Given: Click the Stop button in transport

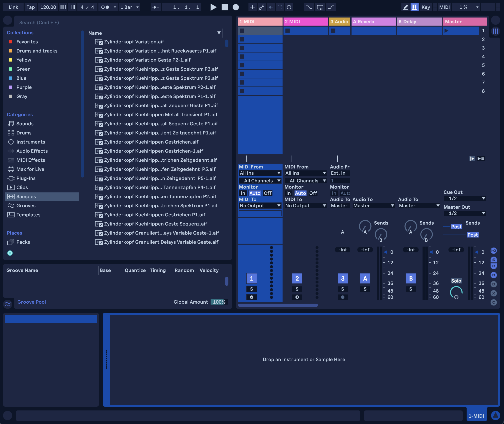Looking at the screenshot, I should point(225,7).
